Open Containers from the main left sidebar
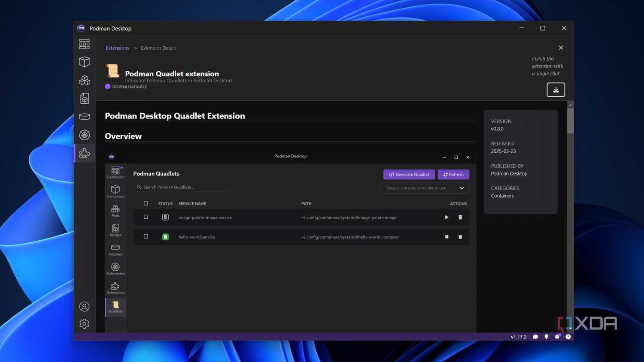The image size is (644, 362). pos(85,62)
